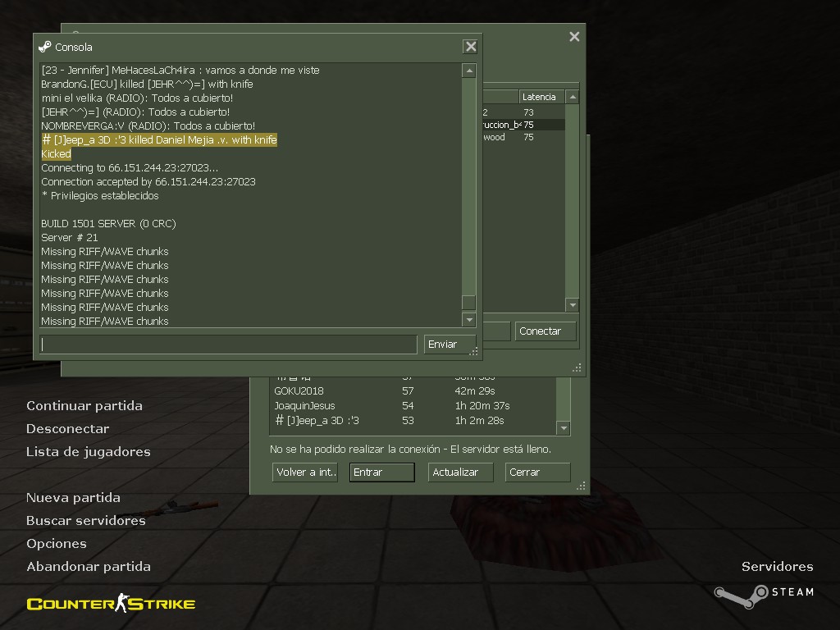
Task: Sort servers by Latencia column
Action: [x=541, y=97]
